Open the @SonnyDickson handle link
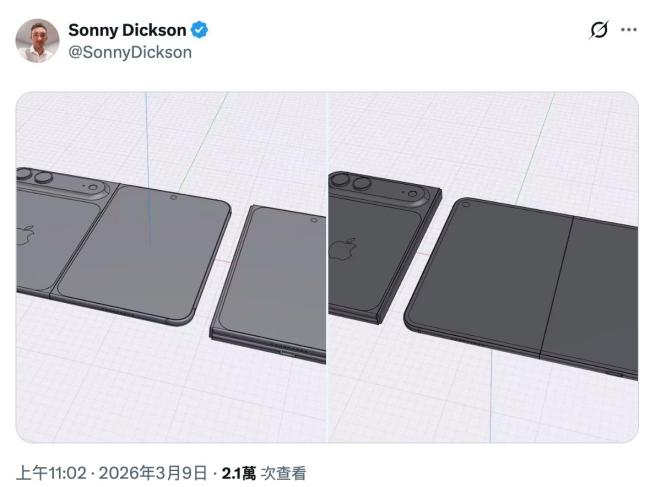The width and height of the screenshot is (650, 487). 130,52
